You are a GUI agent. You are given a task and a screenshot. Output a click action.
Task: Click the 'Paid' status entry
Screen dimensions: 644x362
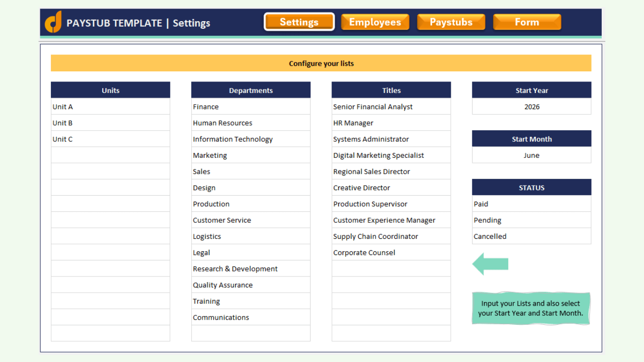tap(531, 204)
